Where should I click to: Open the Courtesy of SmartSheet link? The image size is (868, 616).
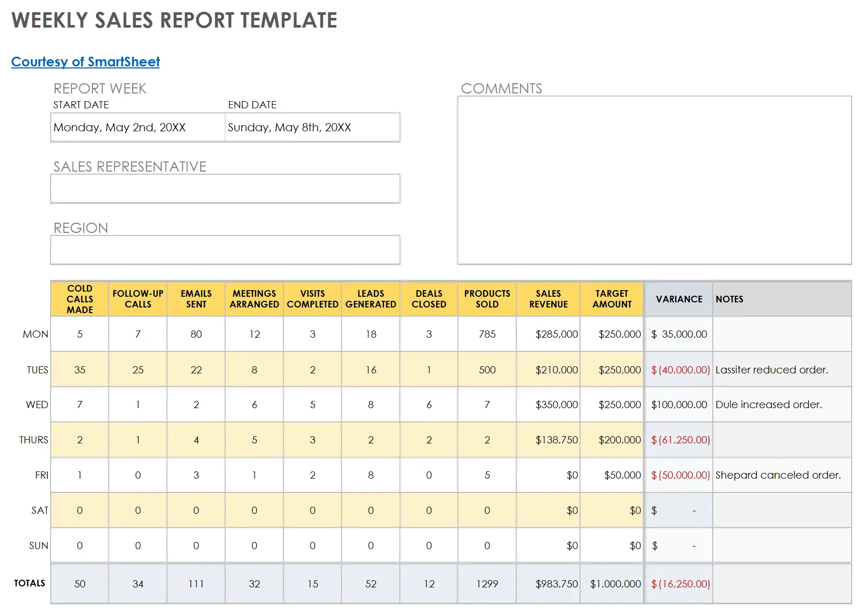pyautogui.click(x=85, y=62)
